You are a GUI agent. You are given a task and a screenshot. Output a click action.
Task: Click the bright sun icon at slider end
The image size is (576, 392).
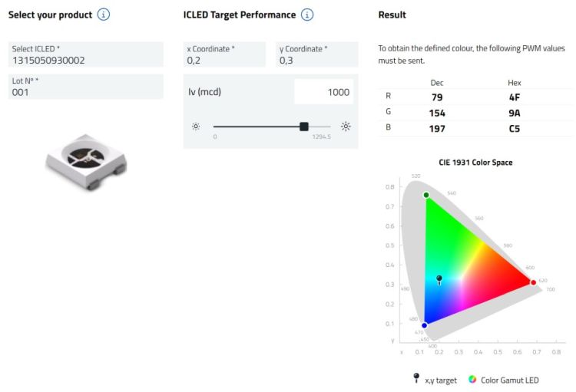pyautogui.click(x=346, y=127)
